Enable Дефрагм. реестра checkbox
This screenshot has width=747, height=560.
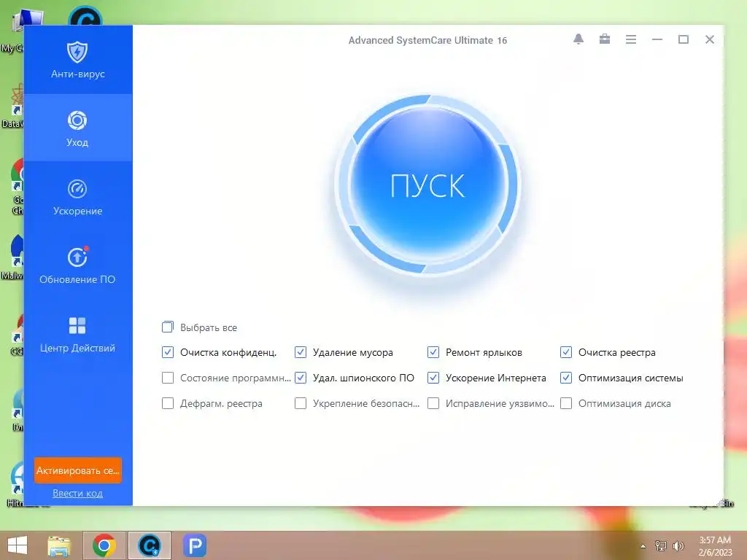click(x=167, y=403)
